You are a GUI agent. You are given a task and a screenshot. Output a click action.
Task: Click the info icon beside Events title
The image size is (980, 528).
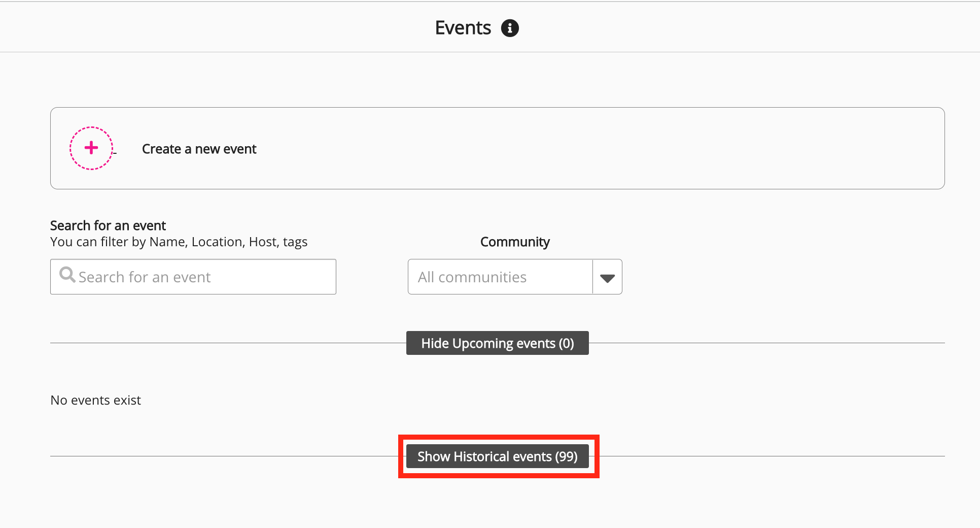coord(510,28)
